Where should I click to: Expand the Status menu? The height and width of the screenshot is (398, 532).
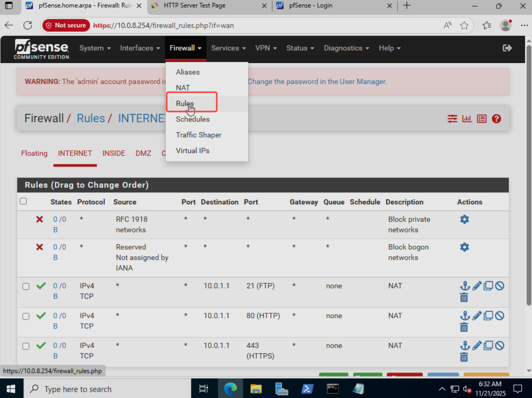(x=300, y=48)
